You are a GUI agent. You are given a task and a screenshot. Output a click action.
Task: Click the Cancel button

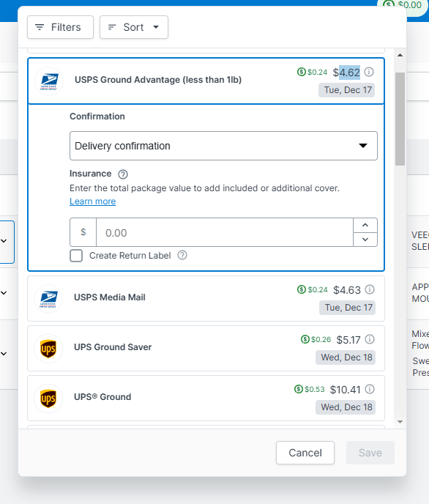click(305, 453)
